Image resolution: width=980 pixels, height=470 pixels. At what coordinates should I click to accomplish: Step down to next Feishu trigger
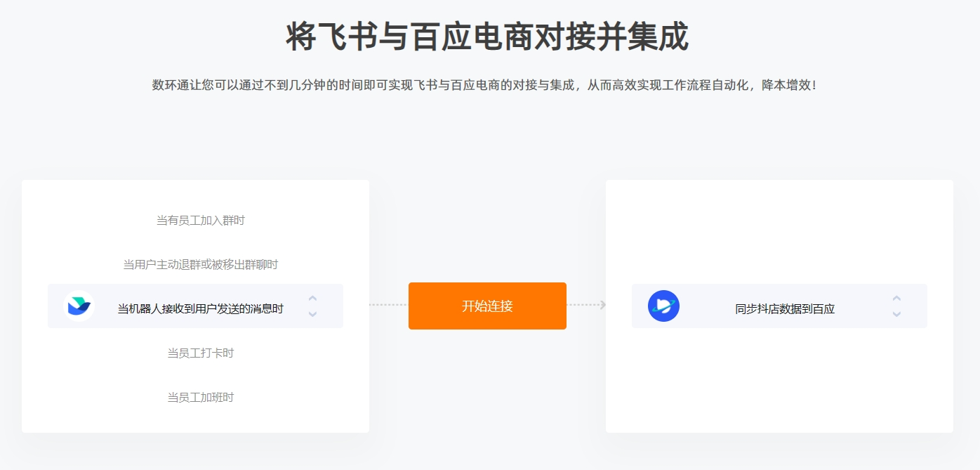[313, 314]
